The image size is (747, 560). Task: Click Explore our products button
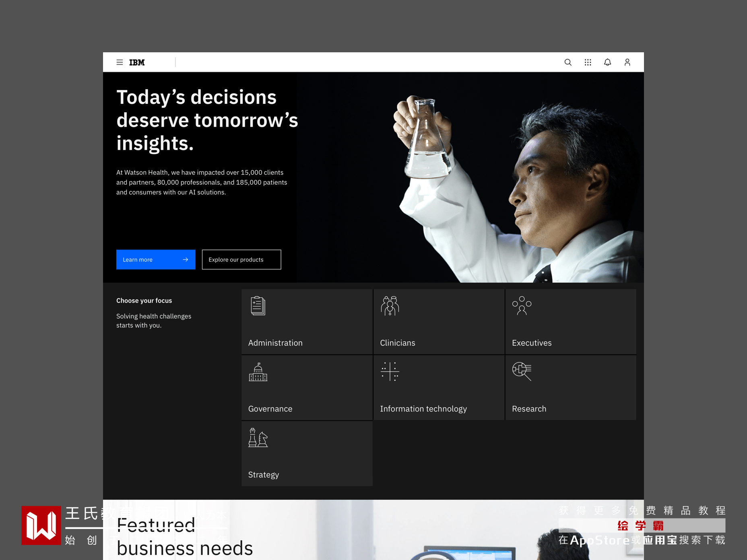pos(241,259)
